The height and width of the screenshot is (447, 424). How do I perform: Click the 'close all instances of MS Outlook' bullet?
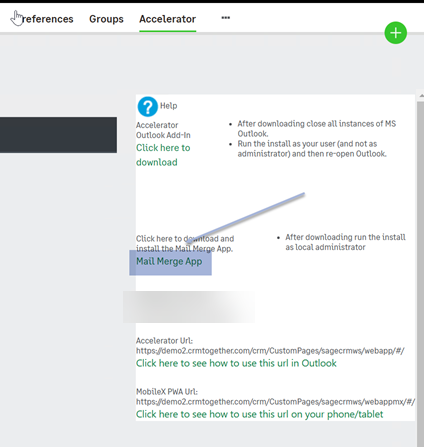click(316, 129)
